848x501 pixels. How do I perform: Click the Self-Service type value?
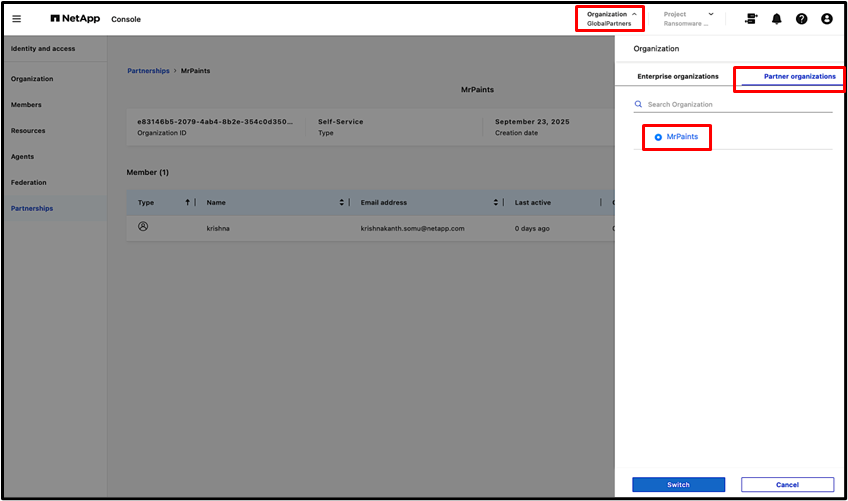point(341,122)
